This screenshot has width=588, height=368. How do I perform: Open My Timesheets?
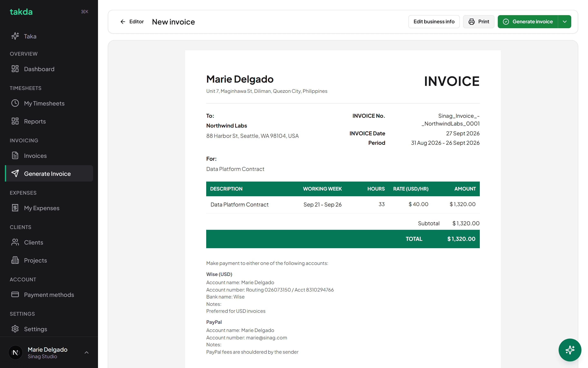click(x=49, y=103)
